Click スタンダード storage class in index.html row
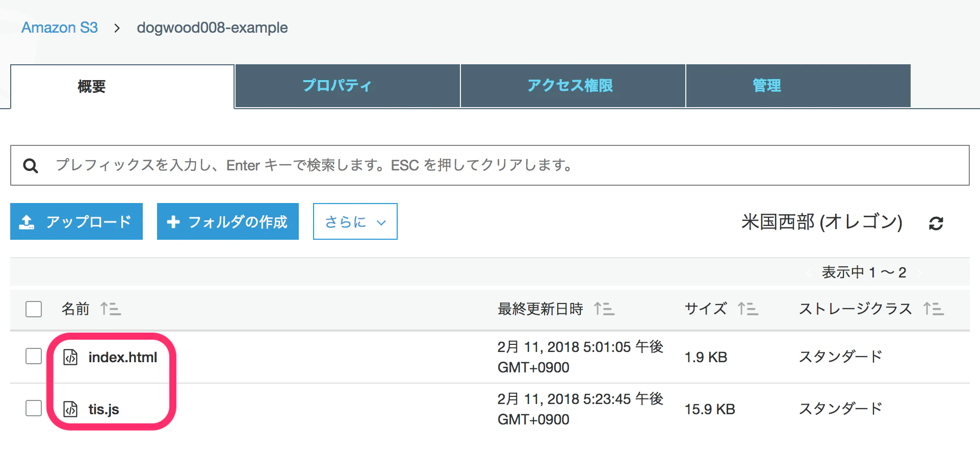The width and height of the screenshot is (980, 453). click(840, 357)
